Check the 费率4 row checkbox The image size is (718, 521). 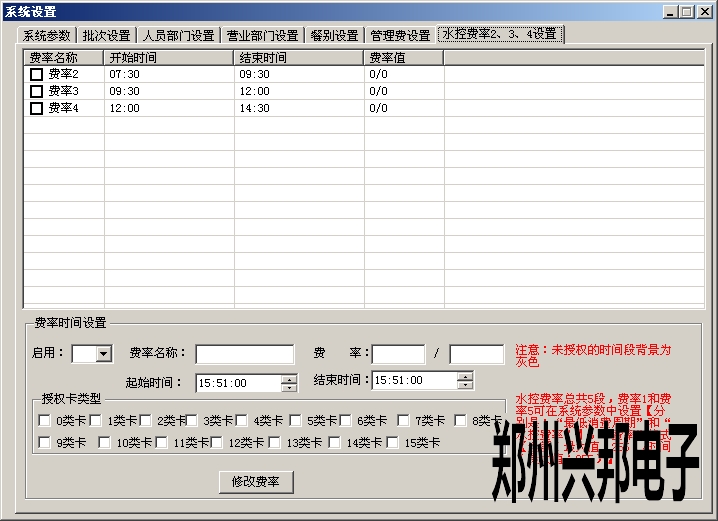tap(36, 109)
